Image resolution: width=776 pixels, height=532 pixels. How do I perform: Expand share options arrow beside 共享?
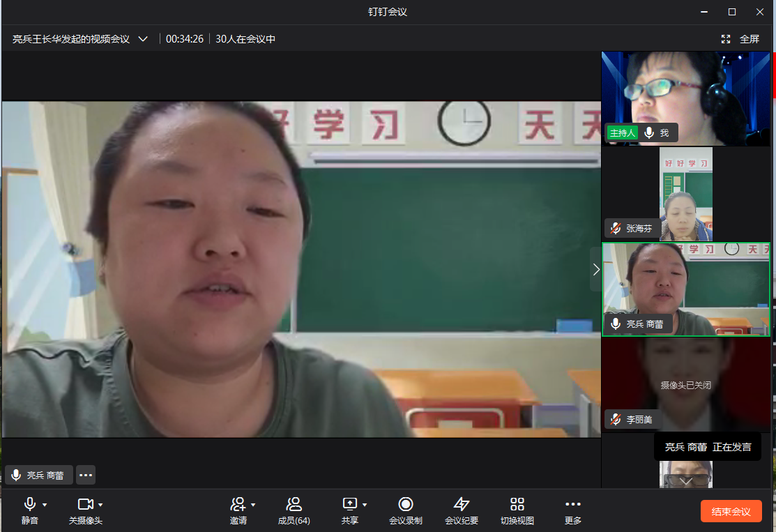[365, 505]
